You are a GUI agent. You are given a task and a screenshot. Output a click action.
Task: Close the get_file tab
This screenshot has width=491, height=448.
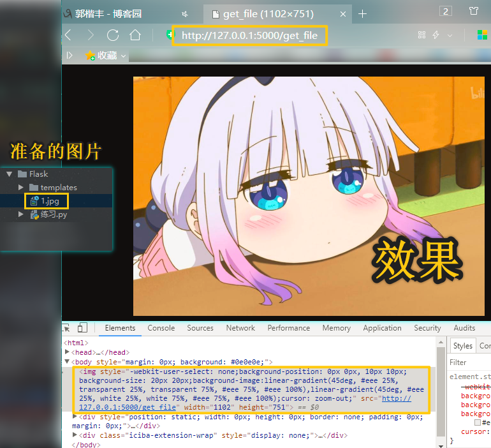tap(343, 14)
